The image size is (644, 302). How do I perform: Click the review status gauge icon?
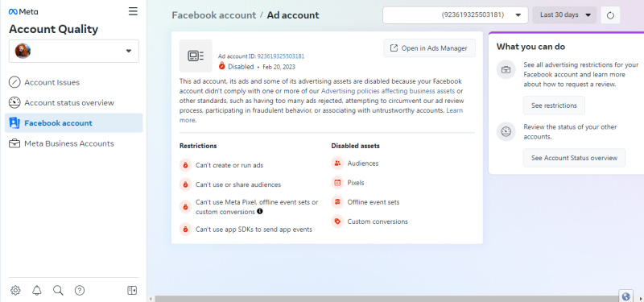pos(506,132)
